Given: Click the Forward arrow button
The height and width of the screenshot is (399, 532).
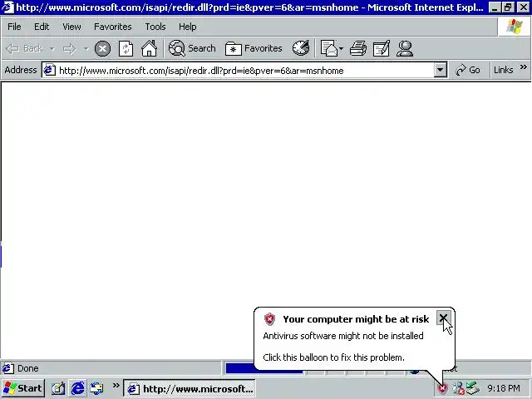Looking at the screenshot, I should point(70,49).
